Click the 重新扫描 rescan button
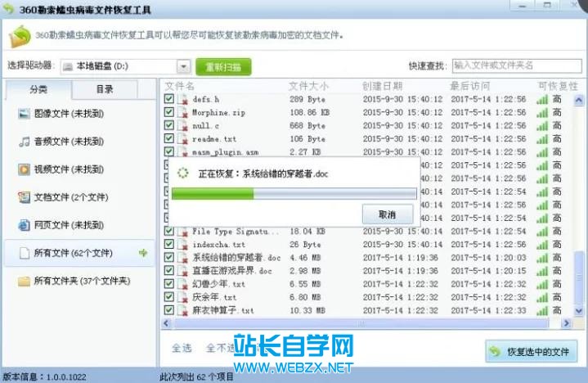Screen dimensions: 588x383 point(223,65)
